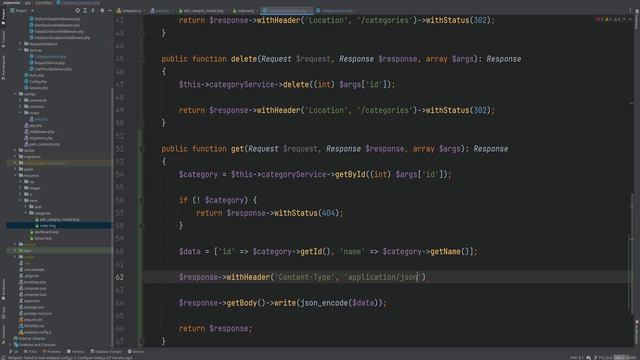640x360 pixels.
Task: Open the npm tool window
Action: click(x=3, y=313)
